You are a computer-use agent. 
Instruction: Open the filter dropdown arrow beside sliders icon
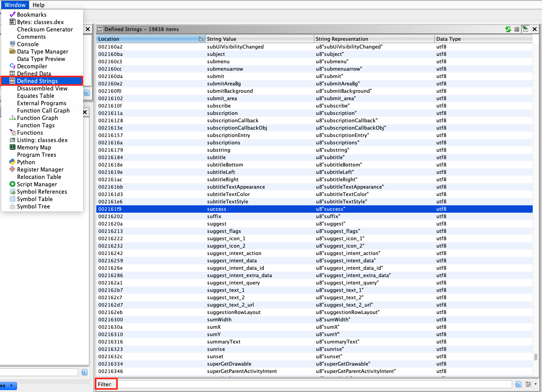click(x=536, y=384)
